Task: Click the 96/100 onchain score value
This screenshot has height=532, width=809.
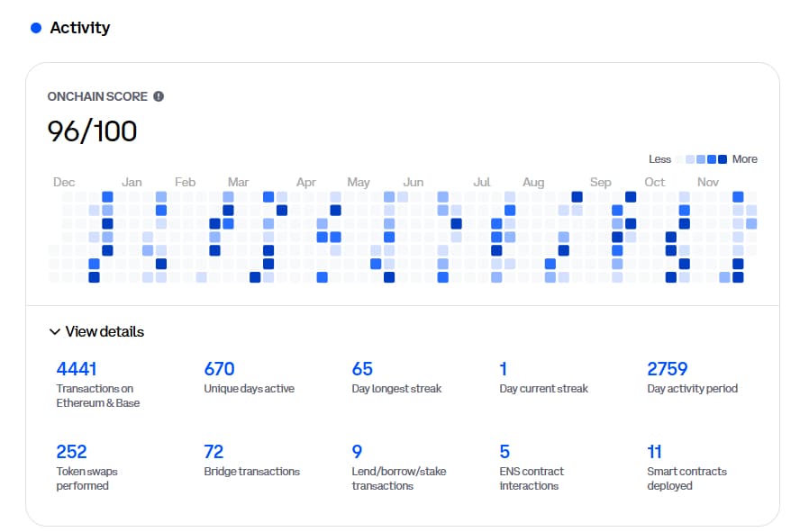Action: point(92,131)
